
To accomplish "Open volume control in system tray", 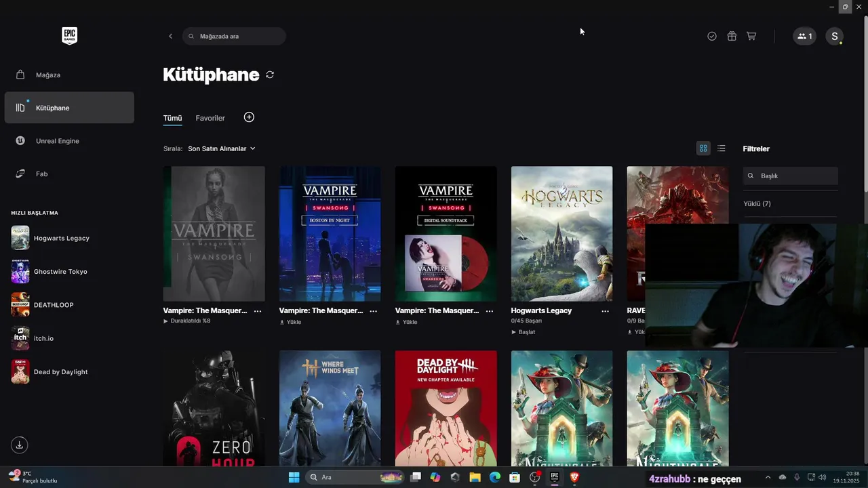I will click(822, 477).
